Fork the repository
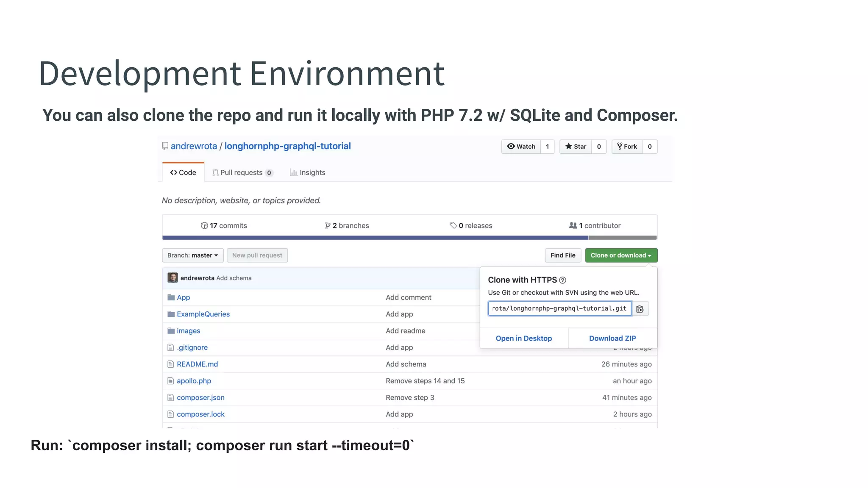This screenshot has height=488, width=868. 627,147
